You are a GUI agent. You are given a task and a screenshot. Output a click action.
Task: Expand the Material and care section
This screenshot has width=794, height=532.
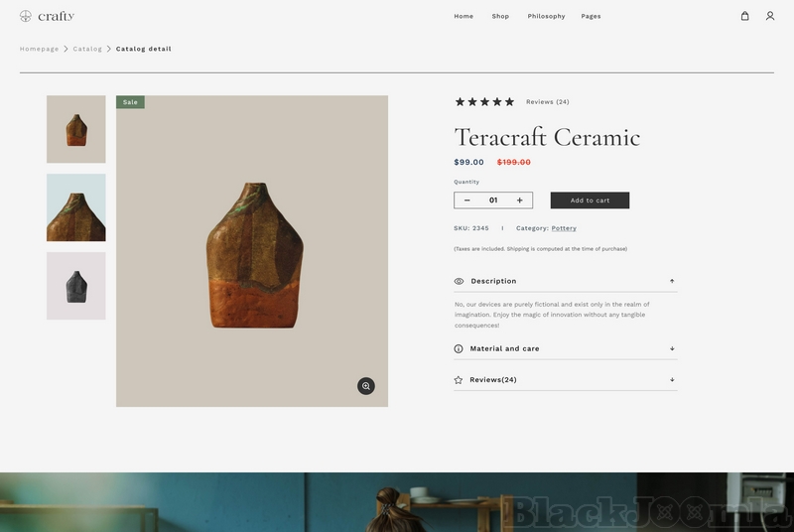672,348
